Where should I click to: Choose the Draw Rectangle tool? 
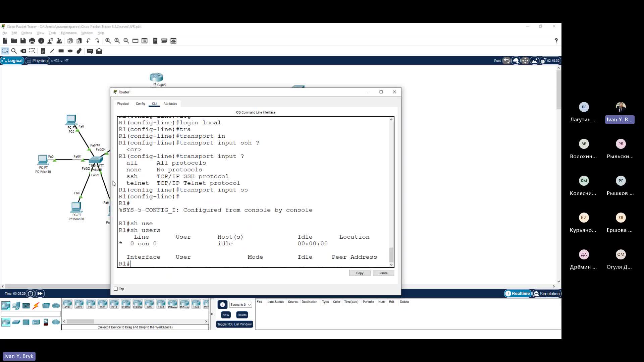click(61, 51)
